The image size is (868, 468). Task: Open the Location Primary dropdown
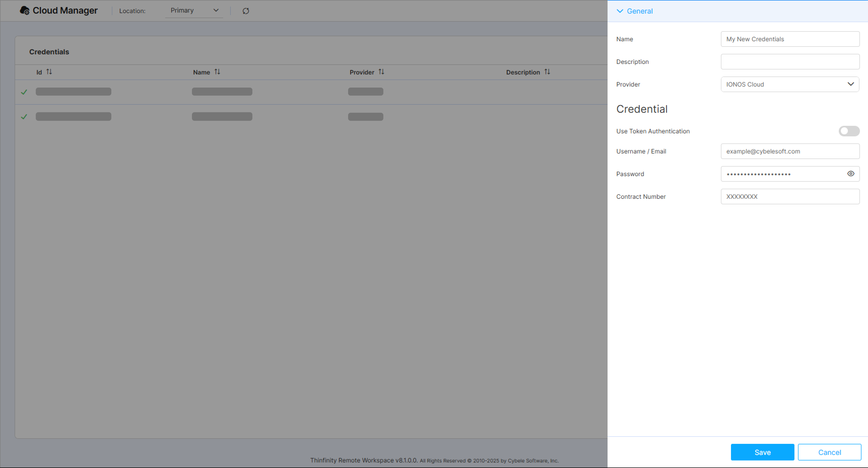pos(194,10)
